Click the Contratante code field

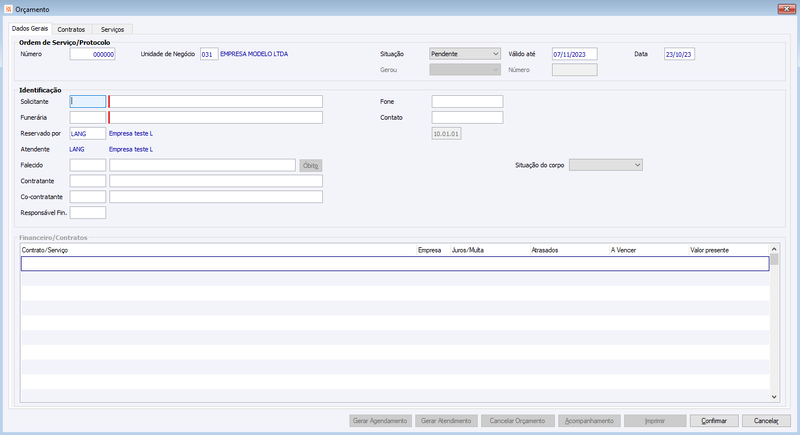click(x=88, y=181)
